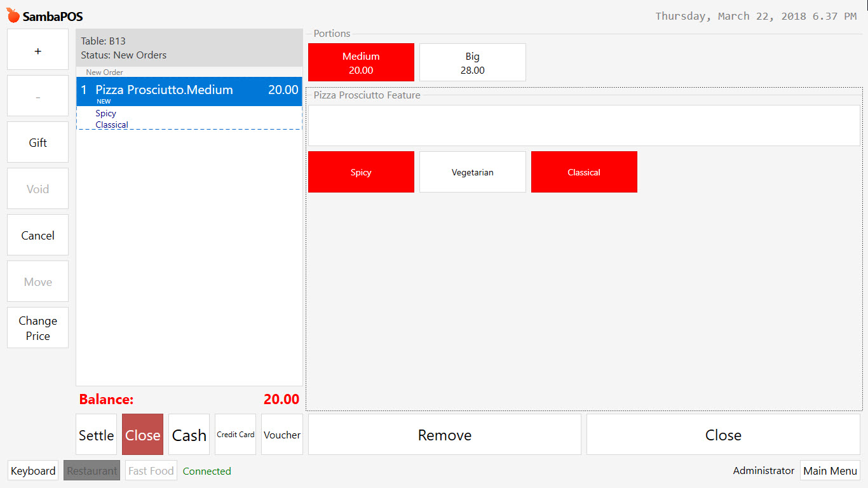The width and height of the screenshot is (868, 488).
Task: Click the Cancel button
Action: pyautogui.click(x=37, y=235)
